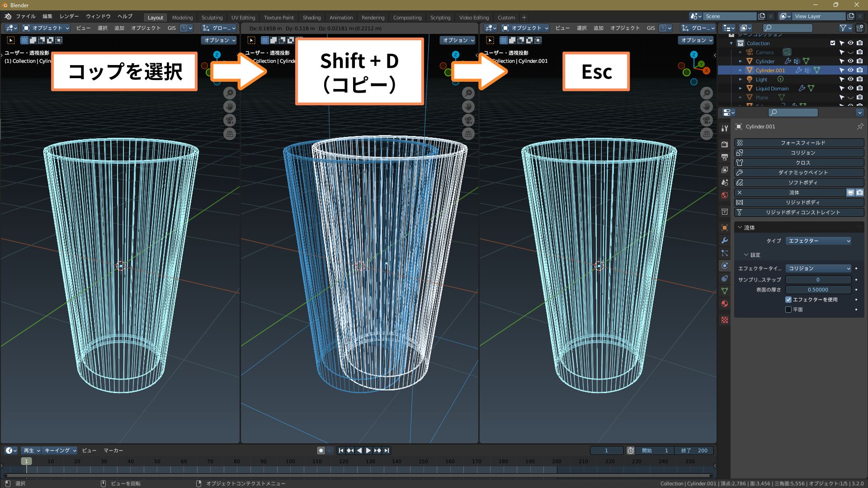Disable the エフェクターを使用 checkbox

(x=788, y=300)
